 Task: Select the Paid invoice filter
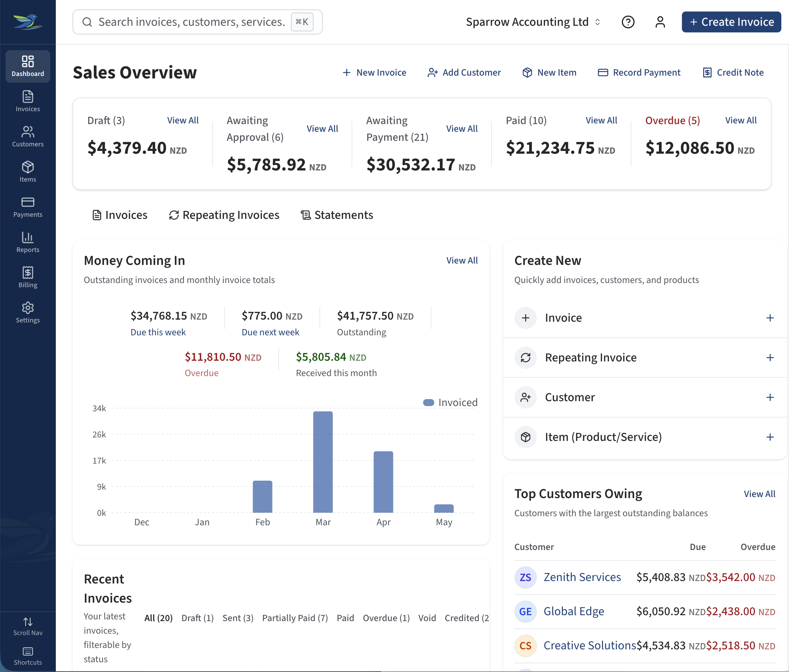coord(345,618)
